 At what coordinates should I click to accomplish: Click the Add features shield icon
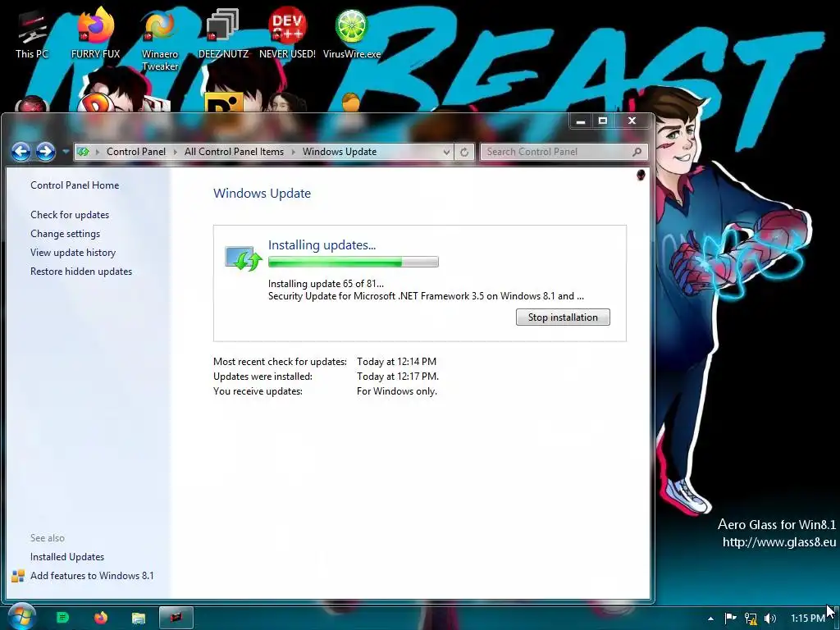(x=18, y=576)
